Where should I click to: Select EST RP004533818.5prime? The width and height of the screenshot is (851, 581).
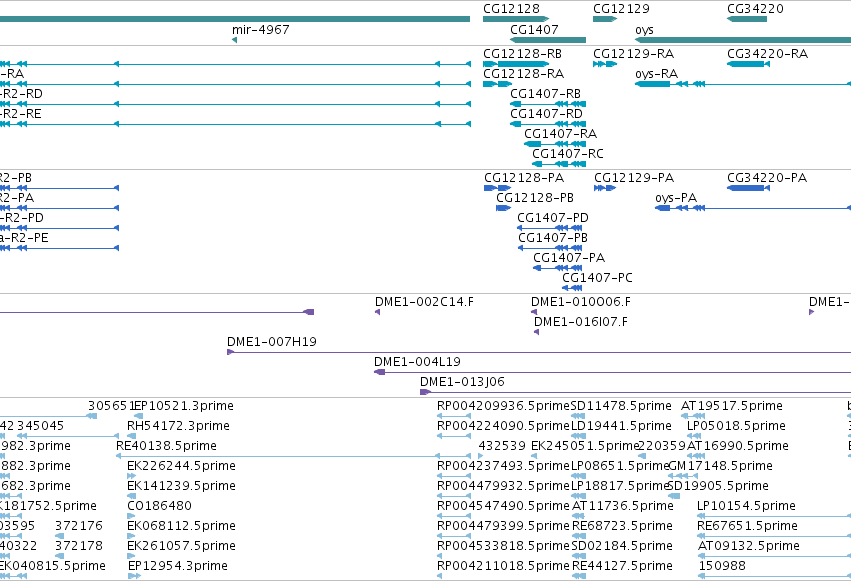coord(503,546)
